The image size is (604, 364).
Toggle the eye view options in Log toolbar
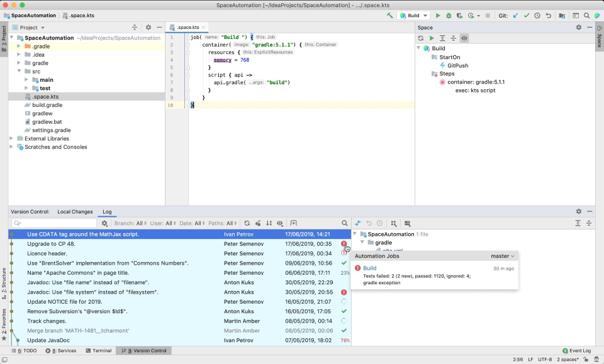click(x=280, y=223)
